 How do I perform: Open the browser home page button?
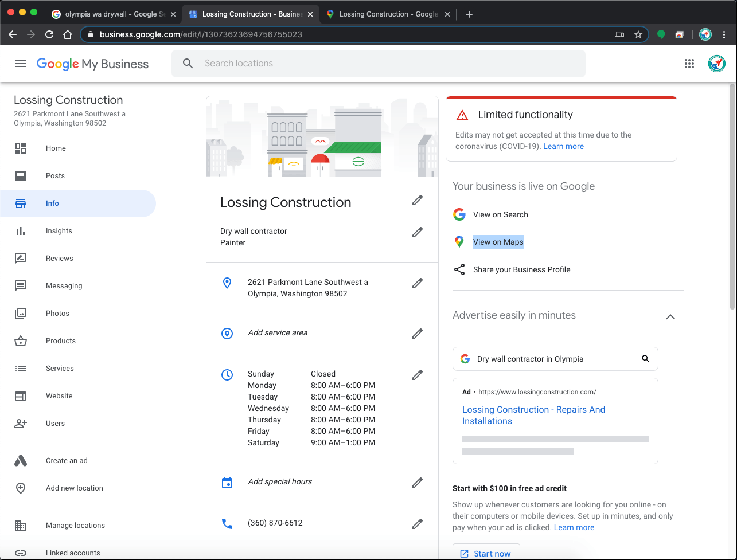coord(68,34)
